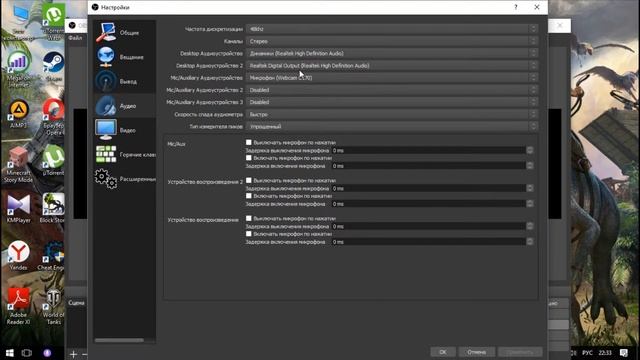This screenshot has width=640, height=360.
Task: Open the Steam desktop shortcut
Action: [x=53, y=67]
